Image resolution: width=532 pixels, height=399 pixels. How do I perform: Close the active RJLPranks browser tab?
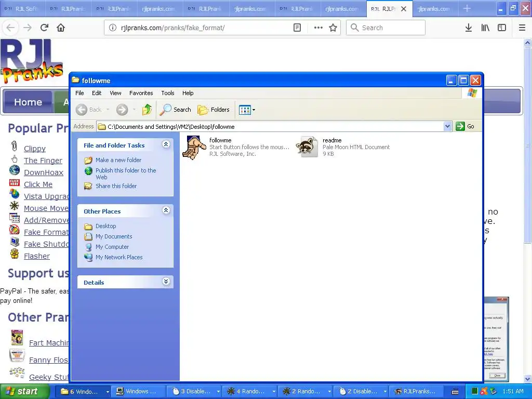pos(403,9)
